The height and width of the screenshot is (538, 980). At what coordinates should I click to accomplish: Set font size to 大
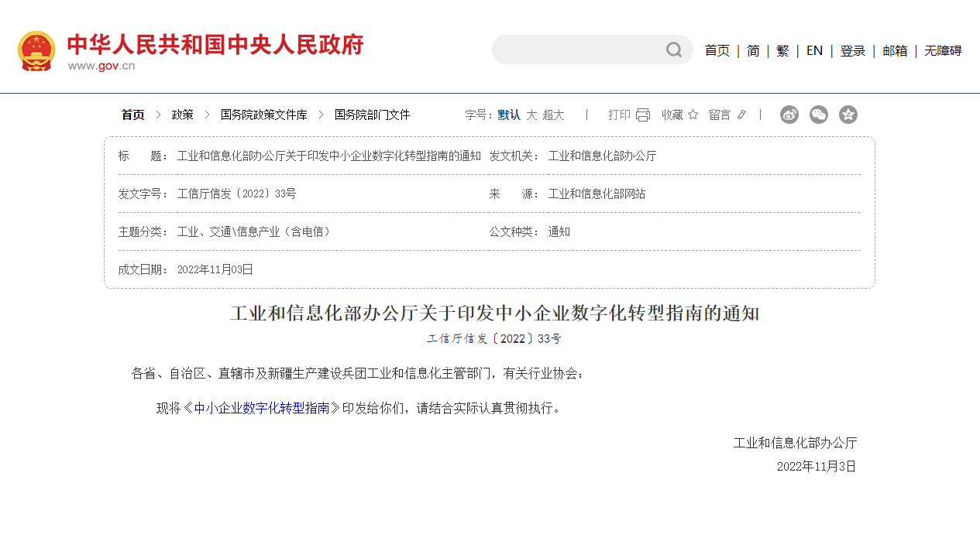pyautogui.click(x=531, y=115)
